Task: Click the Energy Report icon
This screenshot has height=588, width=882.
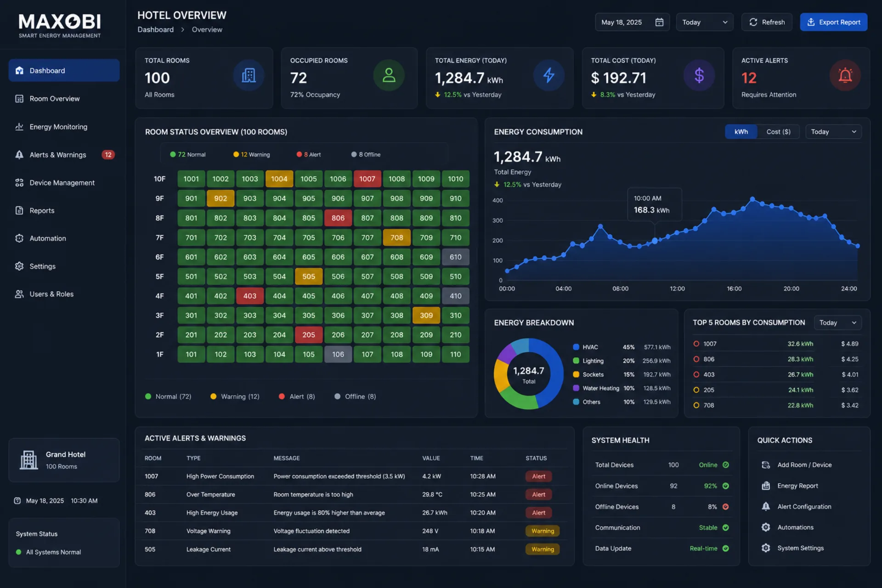Action: click(766, 486)
